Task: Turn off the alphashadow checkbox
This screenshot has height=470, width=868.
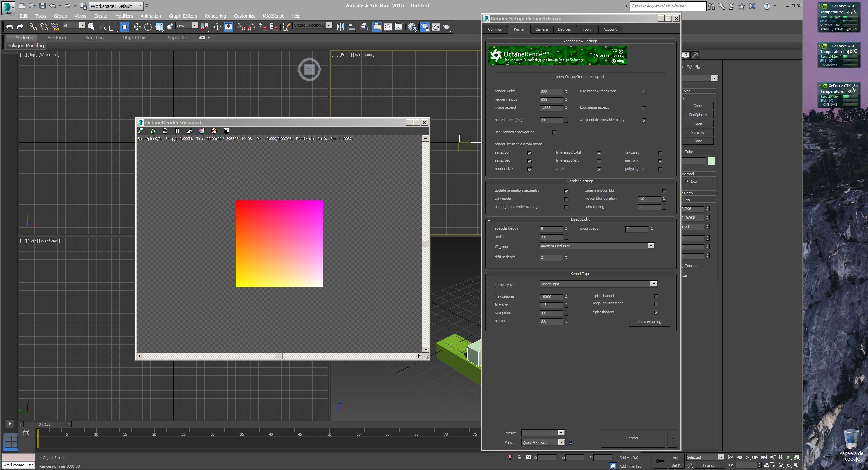Action: tap(656, 313)
